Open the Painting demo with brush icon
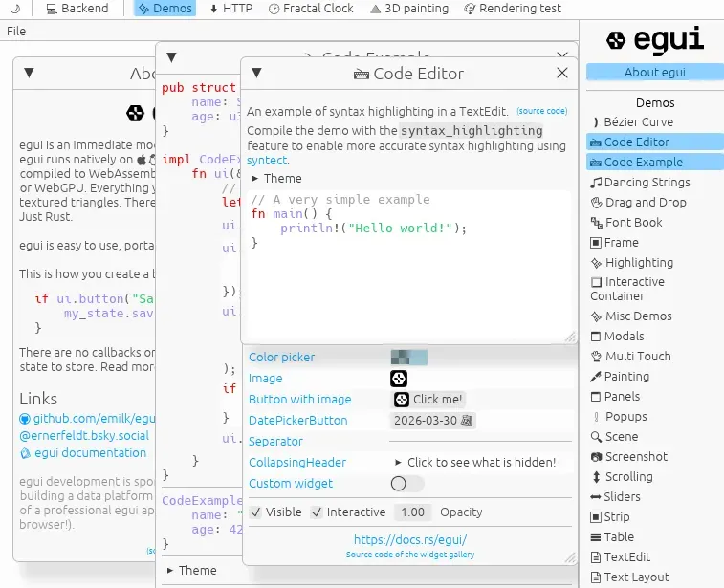The width and height of the screenshot is (724, 588). tap(620, 377)
